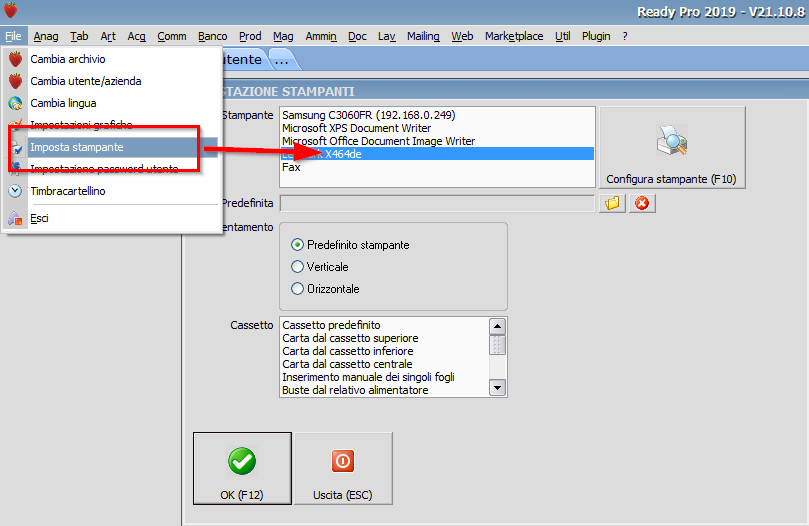Viewport: 809px width, 526px height.
Task: Click the printer icon beside Imposta stampante
Action: pyautogui.click(x=17, y=148)
